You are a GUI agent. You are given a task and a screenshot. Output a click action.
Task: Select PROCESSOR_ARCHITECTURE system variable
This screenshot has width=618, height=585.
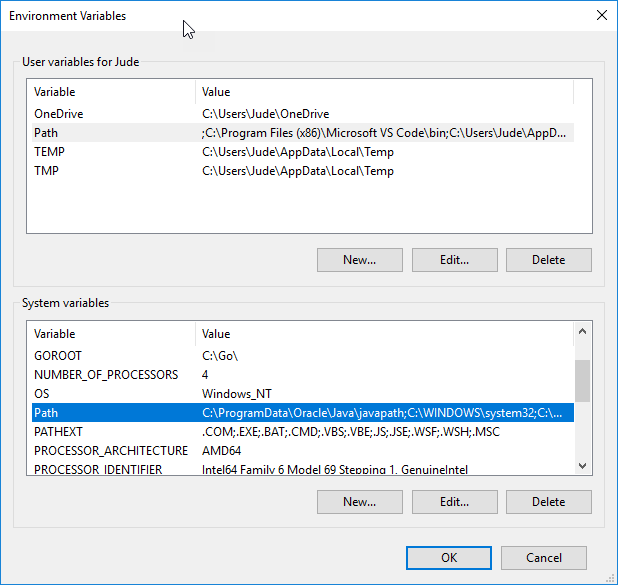(x=110, y=451)
